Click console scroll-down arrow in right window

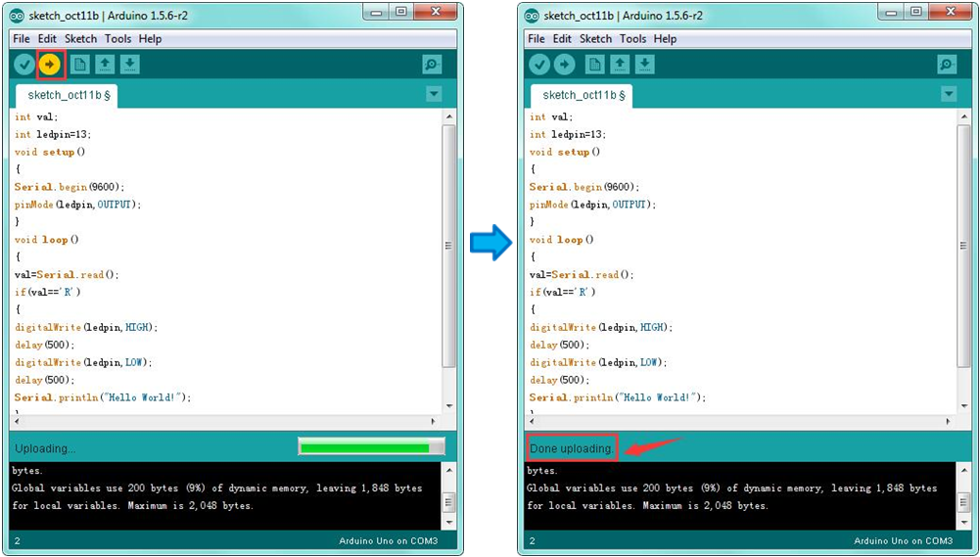click(963, 522)
